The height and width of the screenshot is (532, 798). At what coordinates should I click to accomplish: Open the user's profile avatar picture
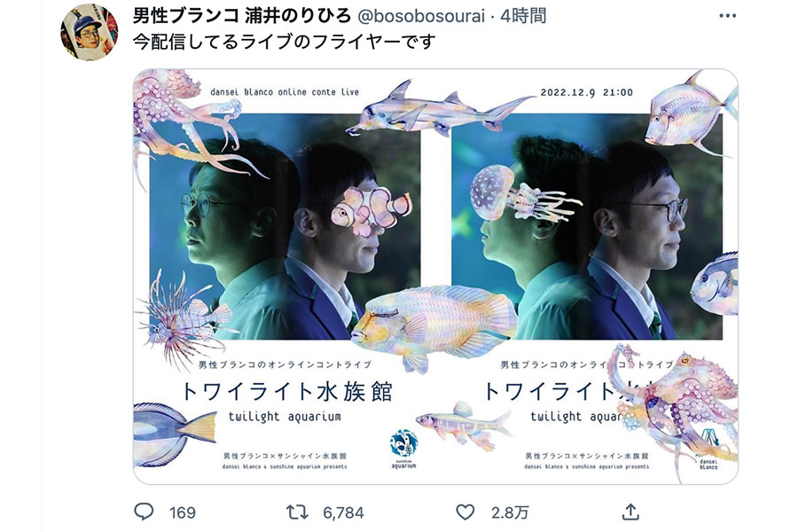coord(89,32)
